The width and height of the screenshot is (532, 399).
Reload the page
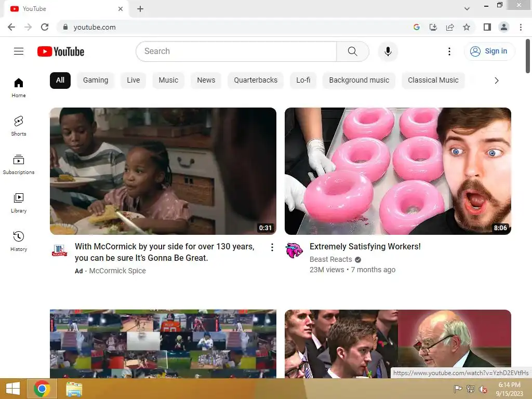(45, 27)
